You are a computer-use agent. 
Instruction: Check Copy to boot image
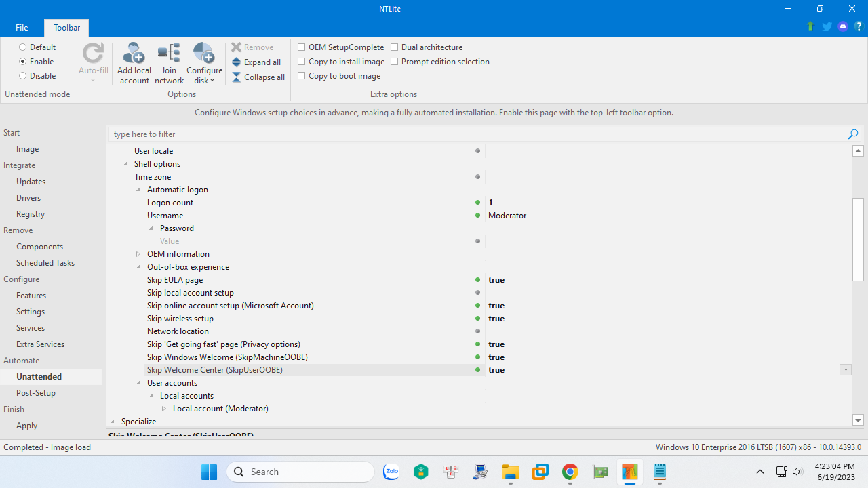click(x=302, y=76)
